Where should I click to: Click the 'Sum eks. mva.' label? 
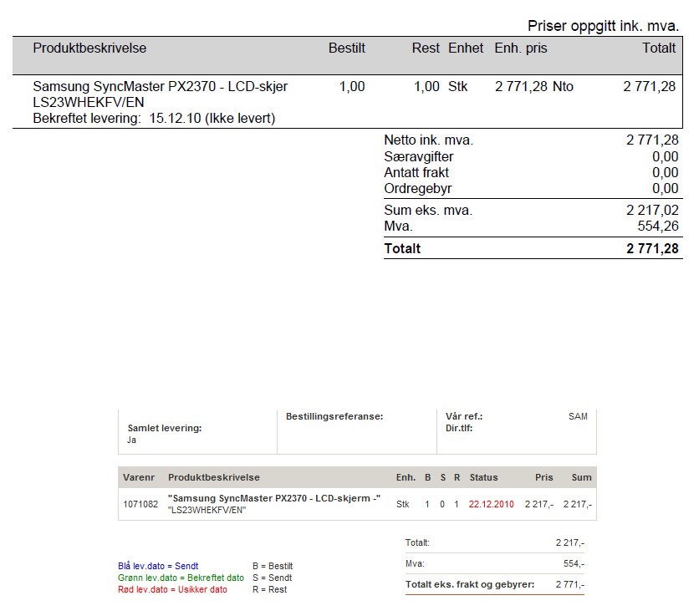click(x=428, y=210)
